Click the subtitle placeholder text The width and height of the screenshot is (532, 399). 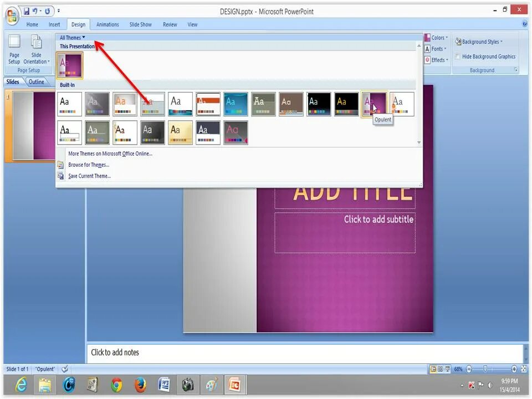(378, 219)
